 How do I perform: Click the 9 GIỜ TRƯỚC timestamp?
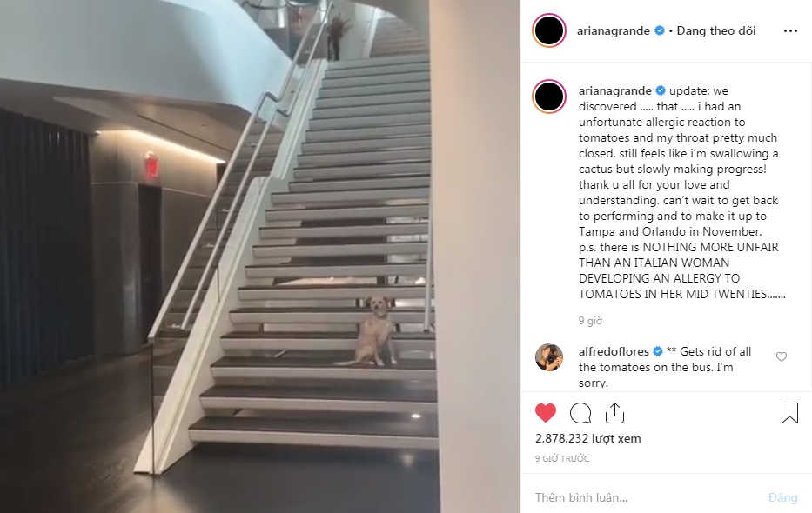(x=562, y=458)
